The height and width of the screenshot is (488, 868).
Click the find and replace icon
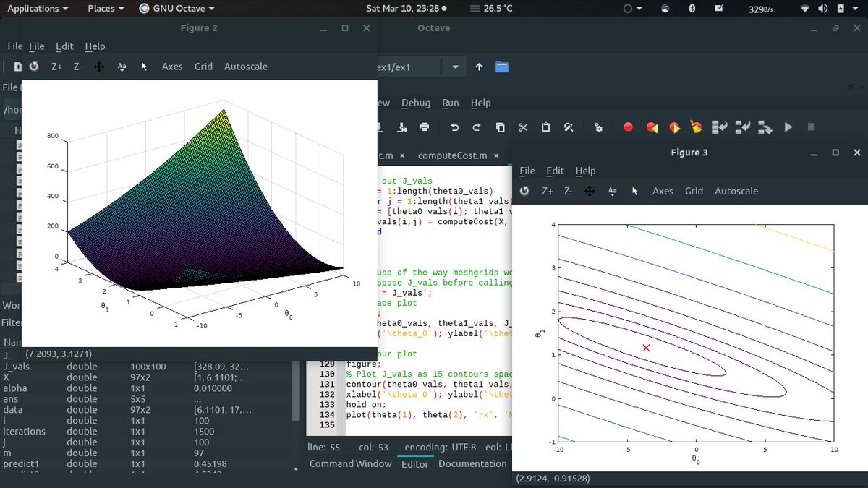(x=569, y=127)
